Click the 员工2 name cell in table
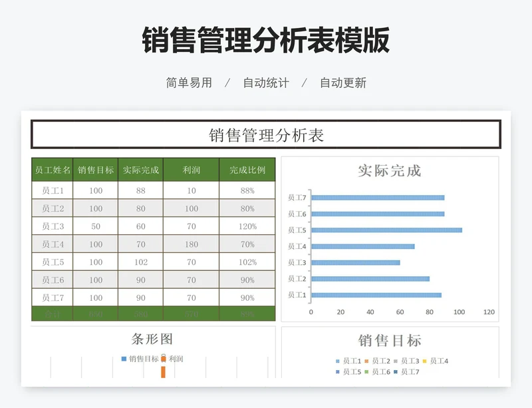Screen dimensions: 532x408 tap(53, 208)
